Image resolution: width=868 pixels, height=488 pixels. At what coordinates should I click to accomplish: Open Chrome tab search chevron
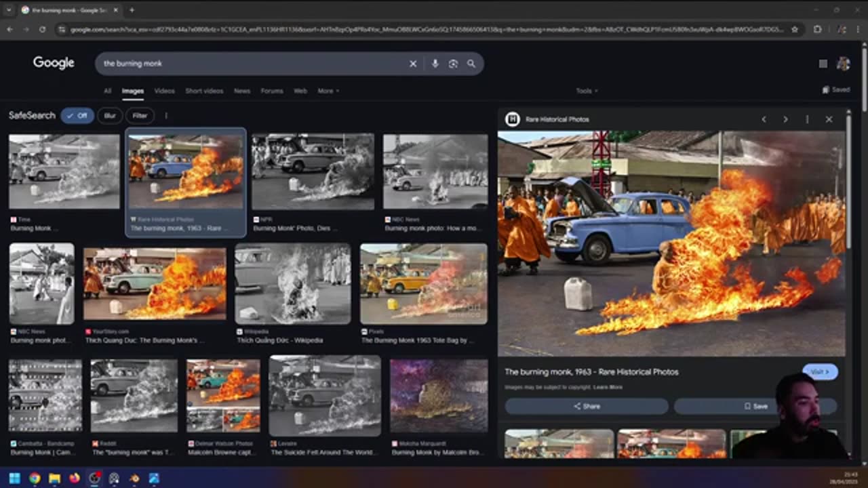click(x=9, y=10)
